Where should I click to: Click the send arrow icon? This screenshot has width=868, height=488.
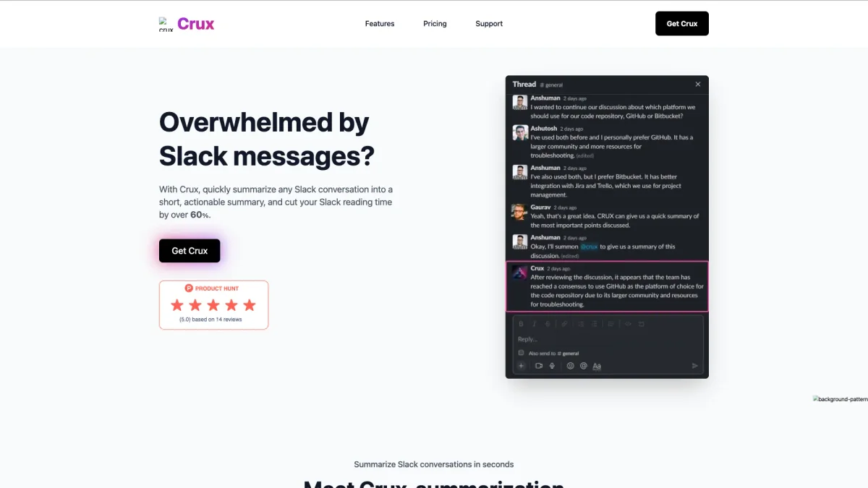(x=694, y=366)
